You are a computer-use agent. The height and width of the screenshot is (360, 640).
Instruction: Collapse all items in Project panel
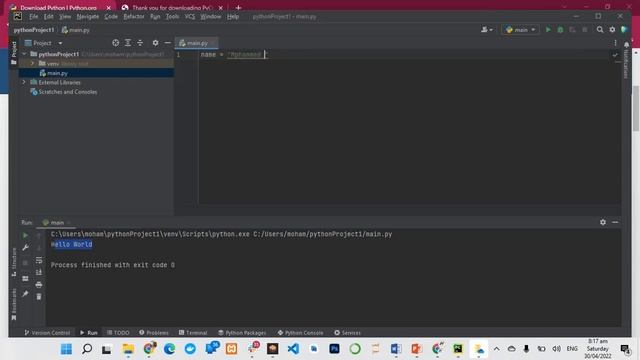click(x=140, y=43)
